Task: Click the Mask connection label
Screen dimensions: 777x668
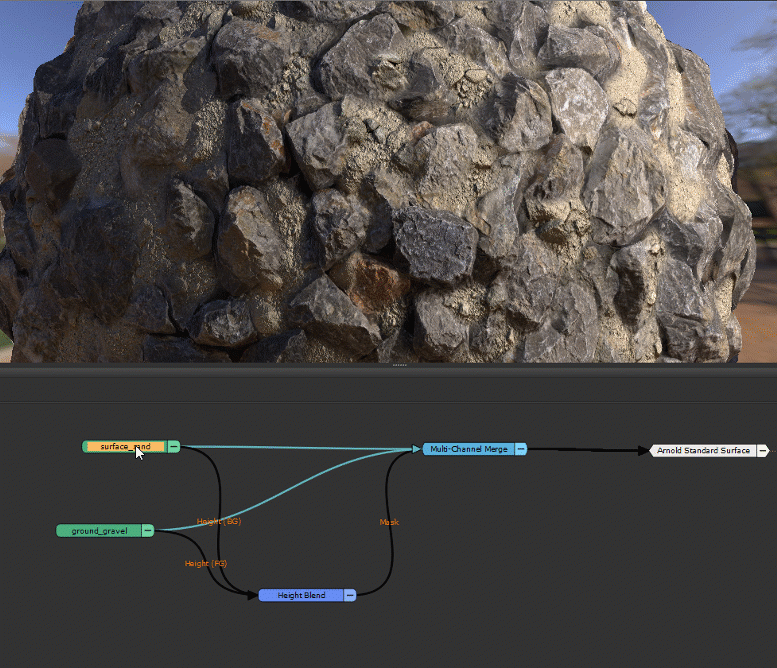Action: pyautogui.click(x=389, y=522)
